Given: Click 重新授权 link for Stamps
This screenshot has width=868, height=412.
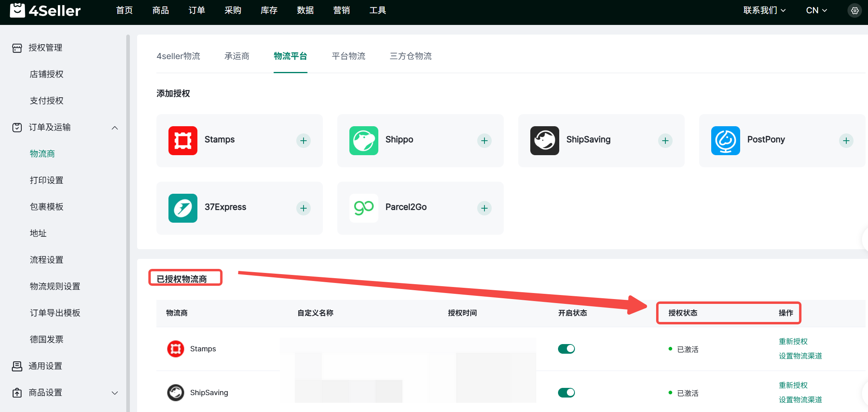Looking at the screenshot, I should 793,341.
